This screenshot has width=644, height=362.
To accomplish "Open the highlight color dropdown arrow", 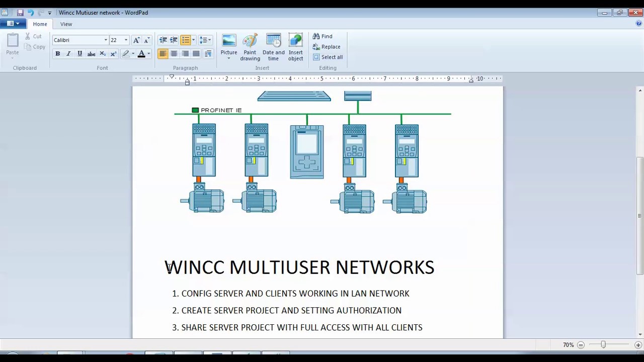I will coord(133,54).
